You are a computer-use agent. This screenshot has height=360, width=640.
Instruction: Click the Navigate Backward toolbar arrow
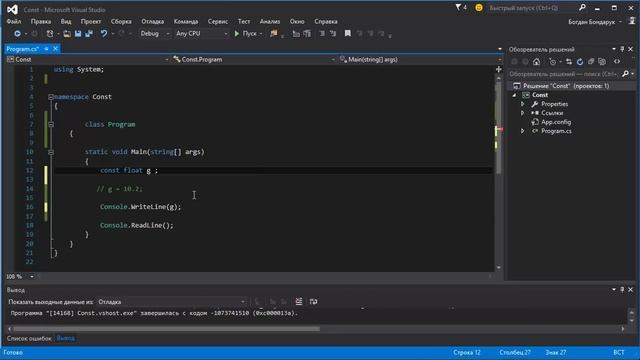click(17, 33)
